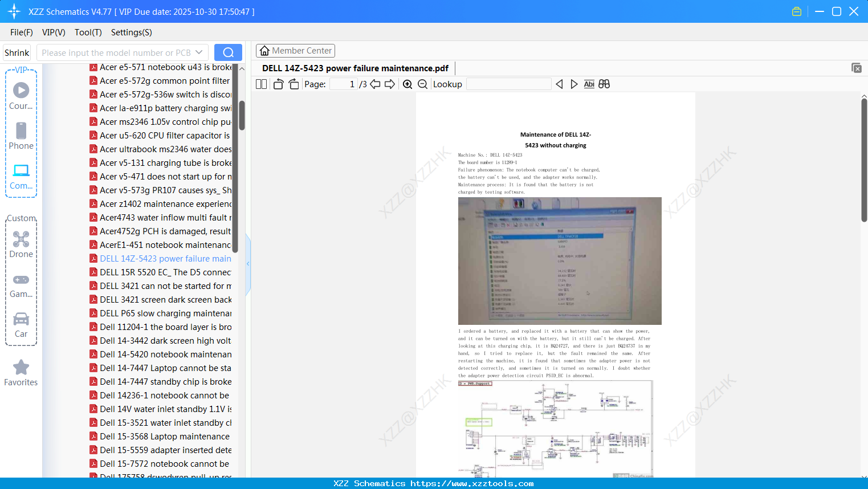Open Acer v5-131 charging tube file
This screenshot has width=868, height=489.
pos(161,163)
